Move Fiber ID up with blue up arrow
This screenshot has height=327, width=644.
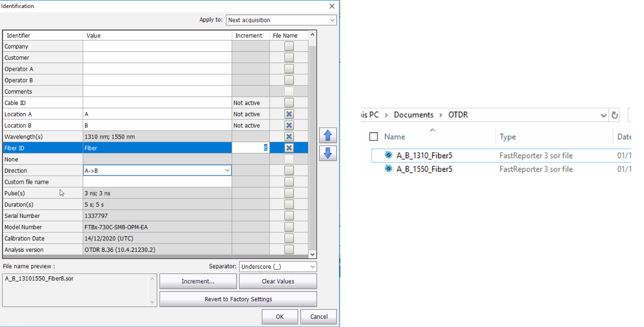pyautogui.click(x=328, y=135)
